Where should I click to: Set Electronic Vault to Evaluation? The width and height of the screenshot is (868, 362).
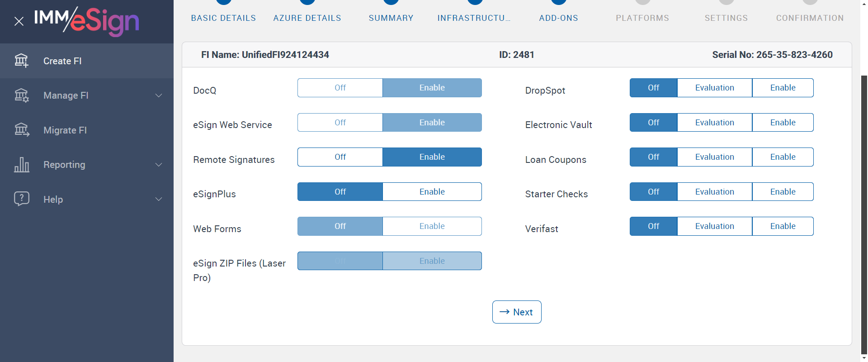[715, 123]
